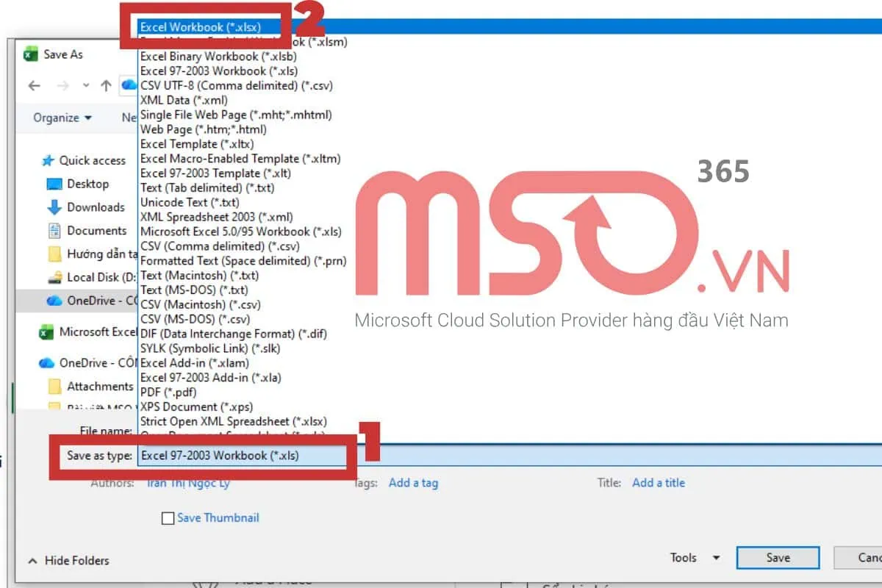Image resolution: width=882 pixels, height=588 pixels.
Task: Open the Organize dropdown menu
Action: (62, 118)
